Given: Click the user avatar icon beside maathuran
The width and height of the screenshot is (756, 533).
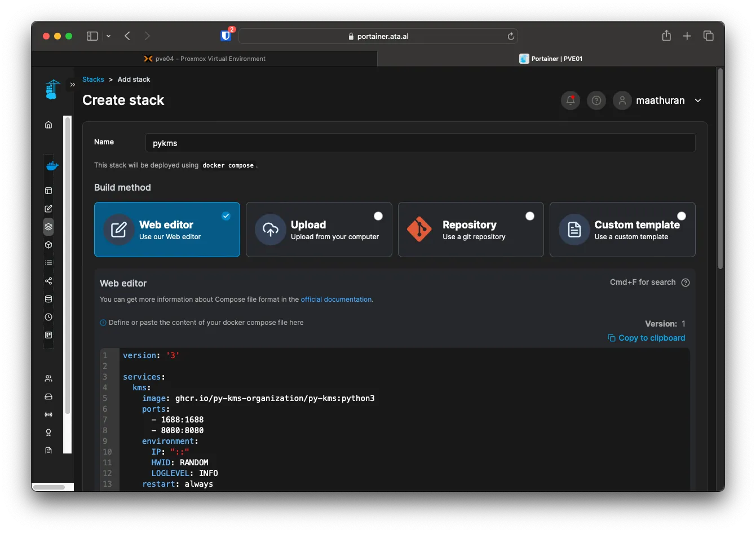Looking at the screenshot, I should pos(622,100).
